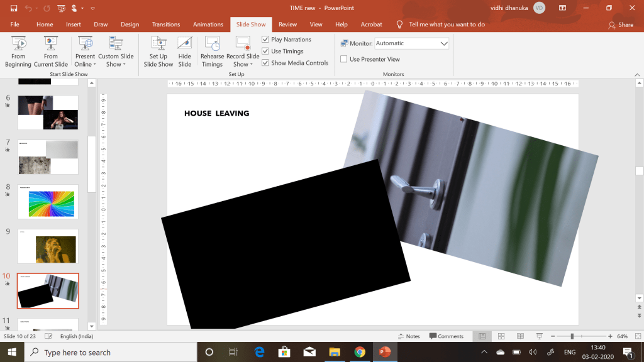Adjust the zoom slider in status bar
The width and height of the screenshot is (644, 362).
pos(572,336)
